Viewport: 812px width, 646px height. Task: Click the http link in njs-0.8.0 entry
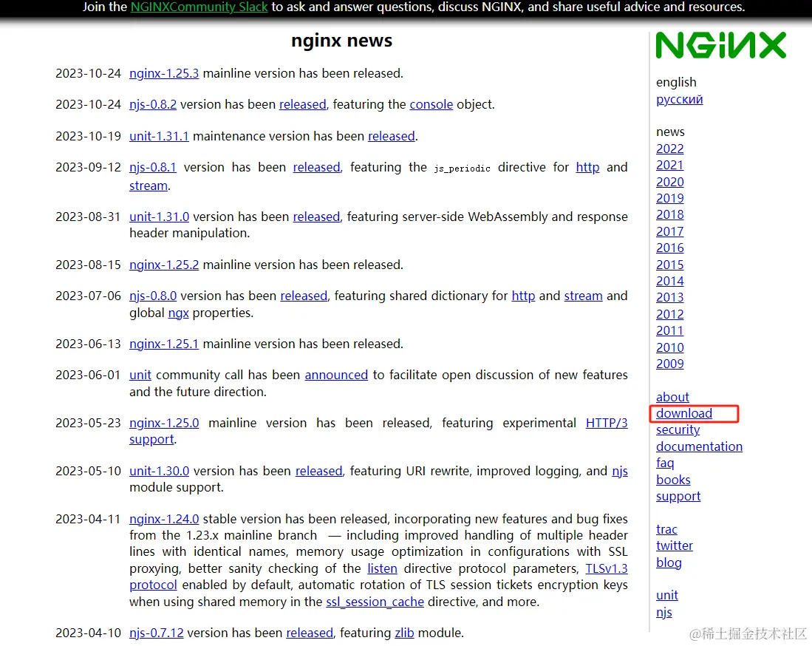[524, 296]
